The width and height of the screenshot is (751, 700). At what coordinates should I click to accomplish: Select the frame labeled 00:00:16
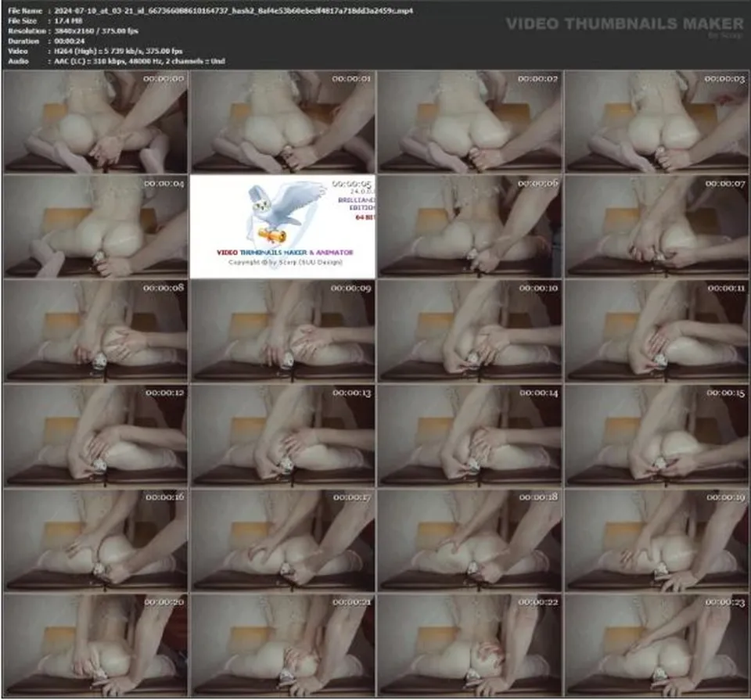point(95,540)
